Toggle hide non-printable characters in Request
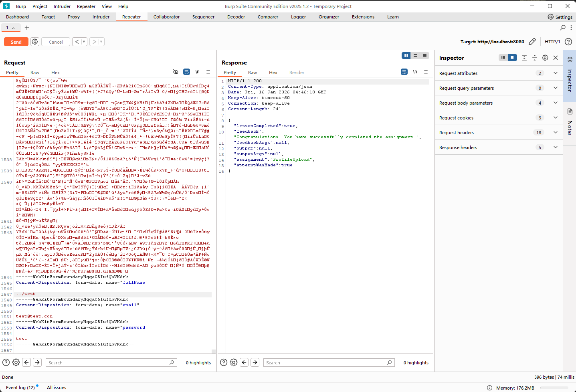Viewport: 576px width, 392px height. (176, 72)
